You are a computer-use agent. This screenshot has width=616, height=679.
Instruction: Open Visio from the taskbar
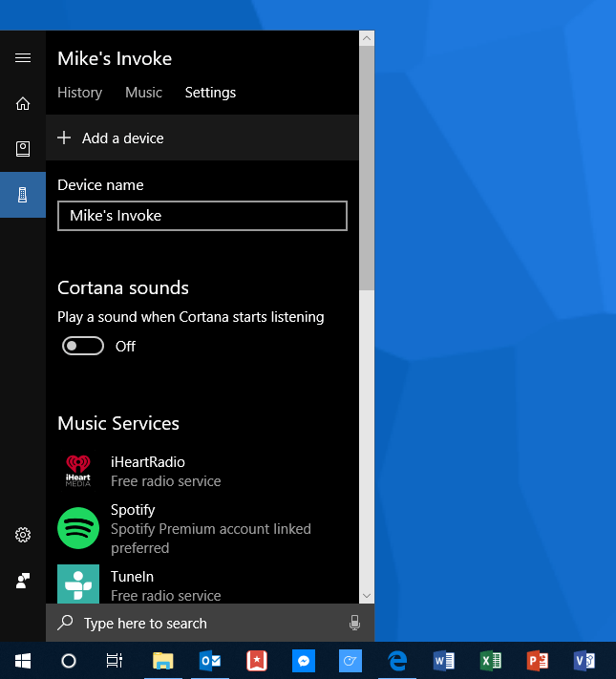click(x=584, y=661)
